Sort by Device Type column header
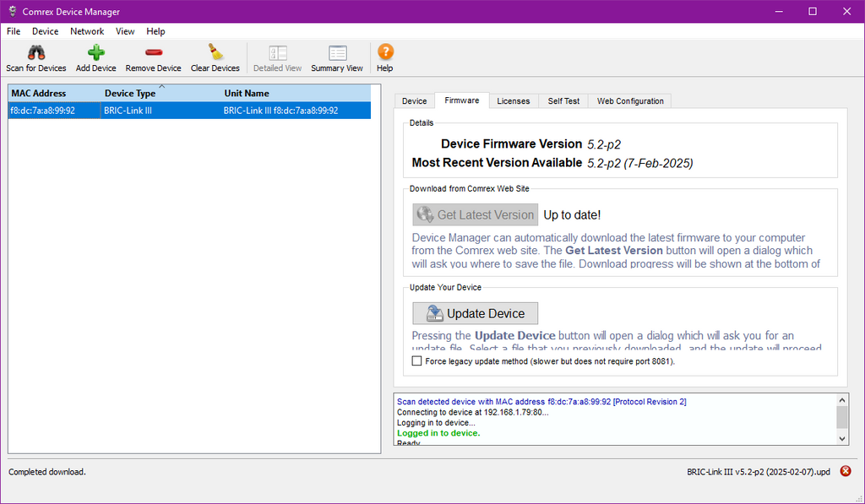 [130, 94]
